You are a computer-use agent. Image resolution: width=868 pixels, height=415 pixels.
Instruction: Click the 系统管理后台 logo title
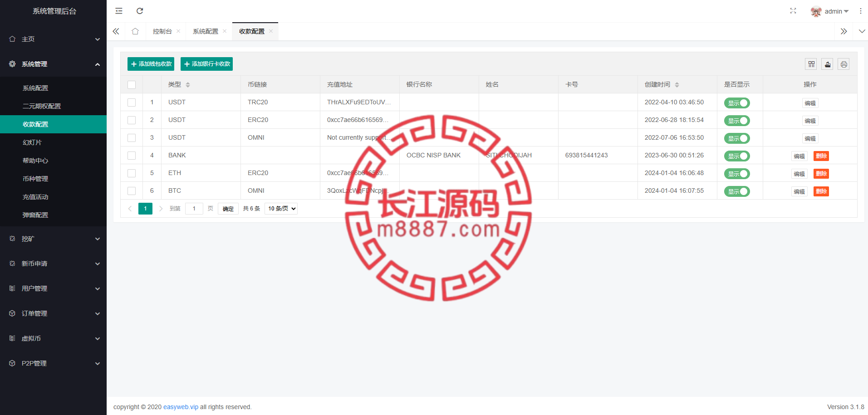pos(54,11)
